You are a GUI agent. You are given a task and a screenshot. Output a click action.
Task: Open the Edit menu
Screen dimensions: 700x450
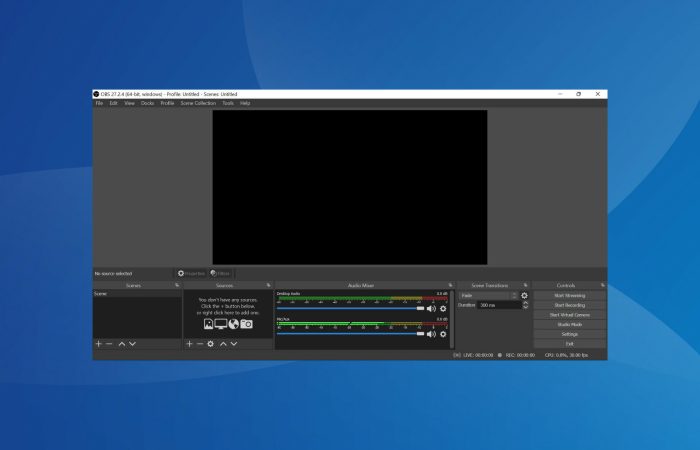point(113,103)
